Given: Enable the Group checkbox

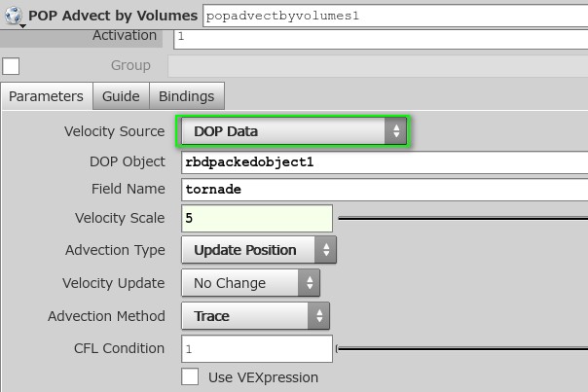Looking at the screenshot, I should pos(11,66).
